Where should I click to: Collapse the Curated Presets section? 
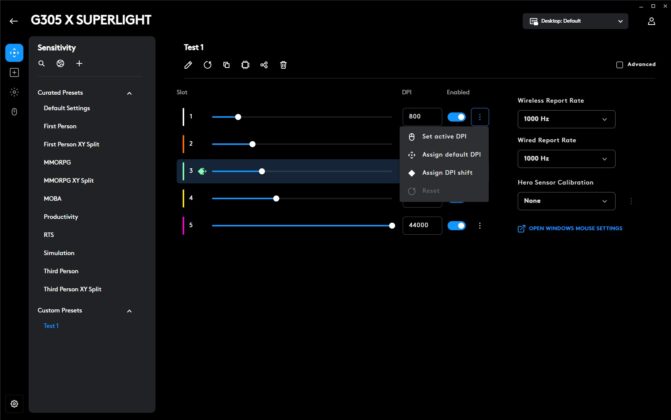[x=129, y=93]
